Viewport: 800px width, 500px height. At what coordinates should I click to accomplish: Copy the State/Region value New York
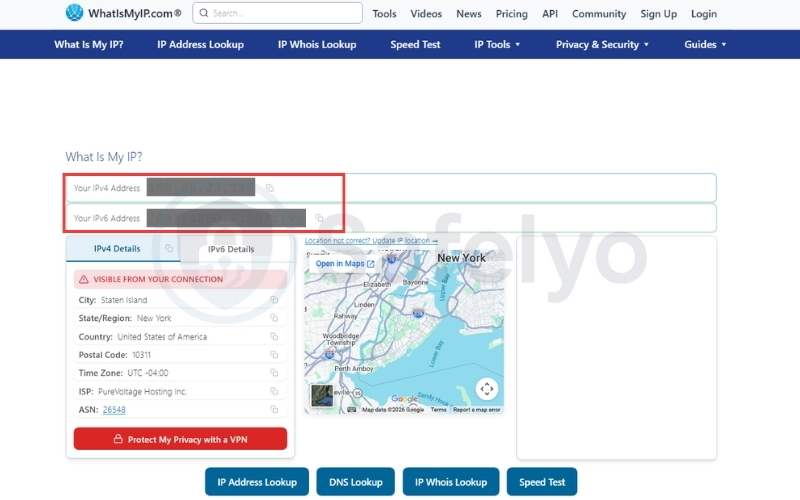tap(274, 318)
